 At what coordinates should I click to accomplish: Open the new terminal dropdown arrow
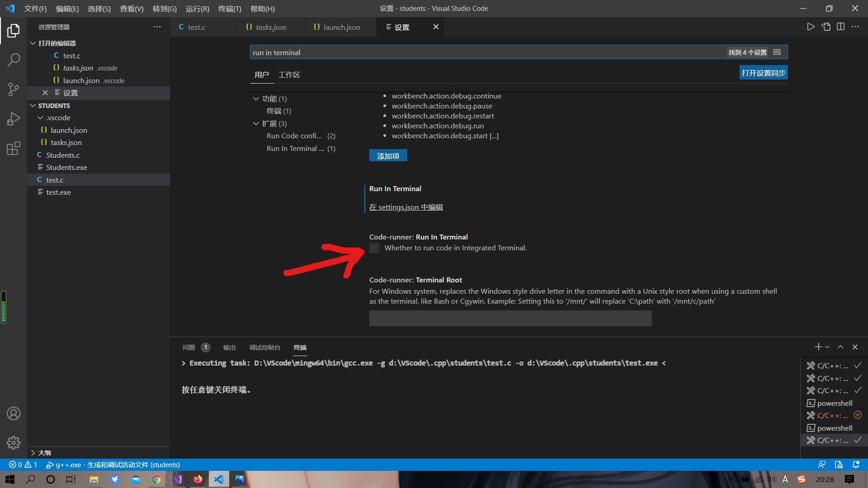pos(827,347)
